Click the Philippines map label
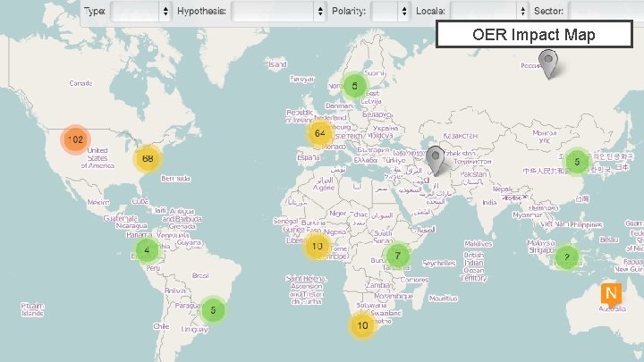 (586, 224)
